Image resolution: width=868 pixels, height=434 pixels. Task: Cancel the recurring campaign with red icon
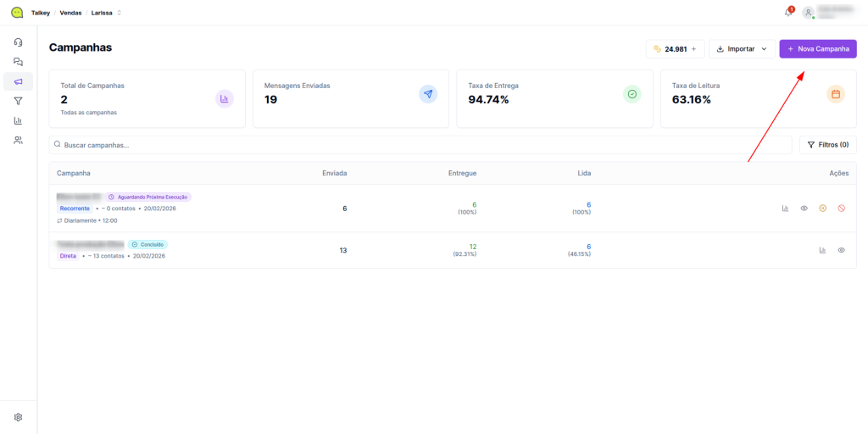coord(841,208)
